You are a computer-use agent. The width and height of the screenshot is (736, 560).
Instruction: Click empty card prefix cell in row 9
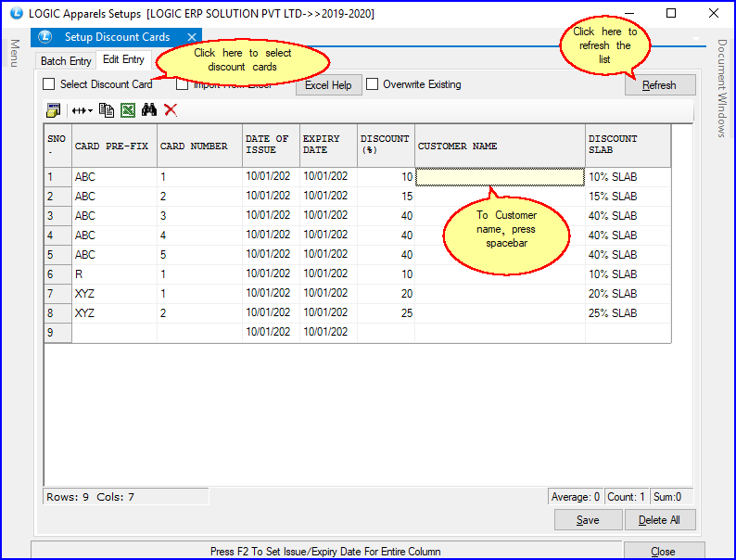pos(115,333)
